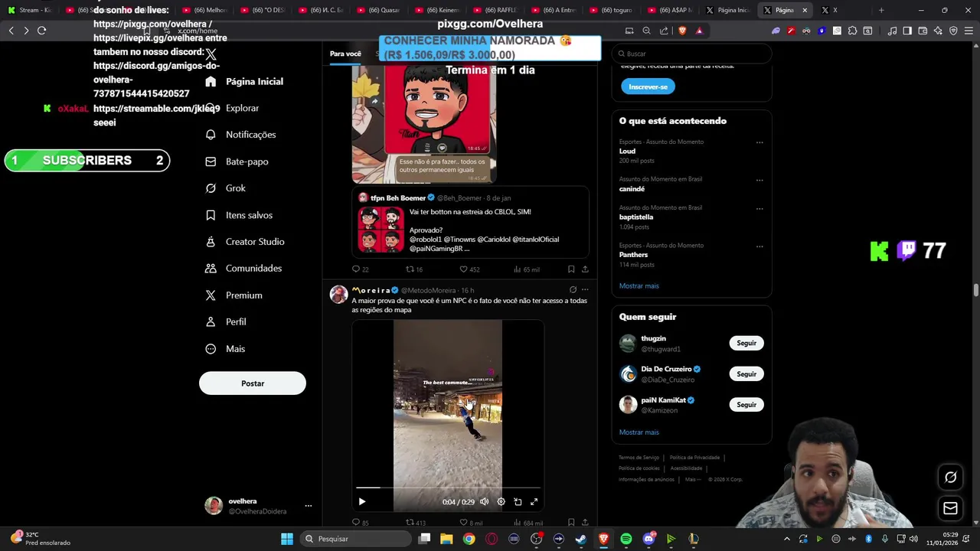The image size is (980, 551).
Task: Open more options for baptistella trend
Action: click(x=759, y=208)
